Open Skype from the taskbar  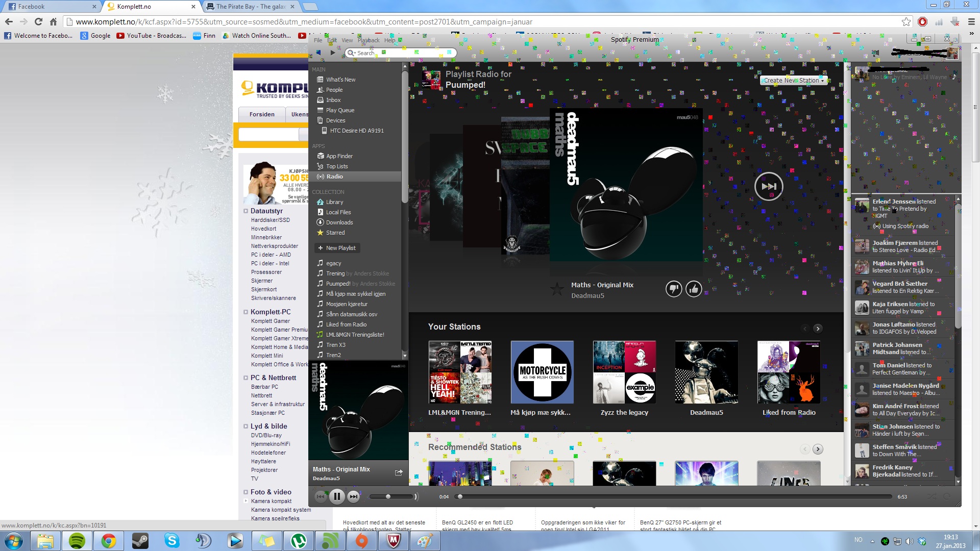click(x=171, y=541)
